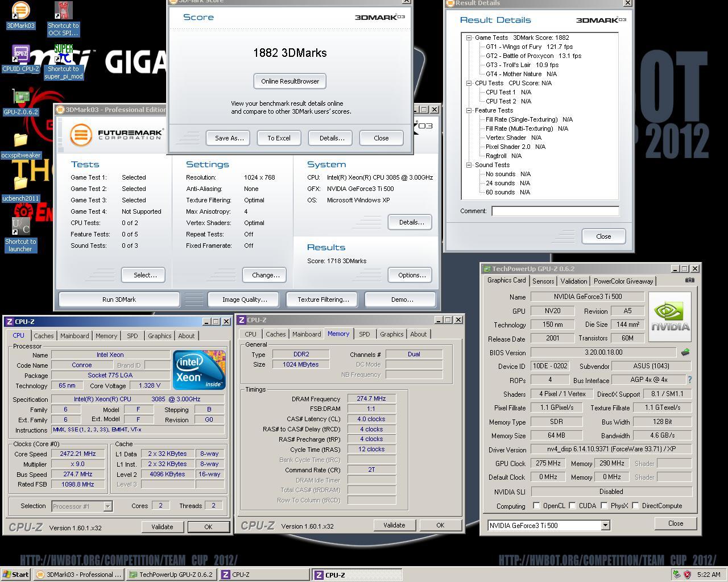Open the GPU selection dropdown in GPU-Z
The width and height of the screenshot is (728, 582).
tap(605, 526)
